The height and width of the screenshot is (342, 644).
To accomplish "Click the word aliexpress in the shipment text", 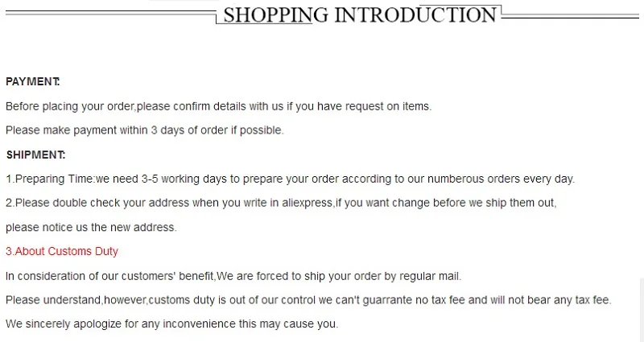I will coord(307,203).
